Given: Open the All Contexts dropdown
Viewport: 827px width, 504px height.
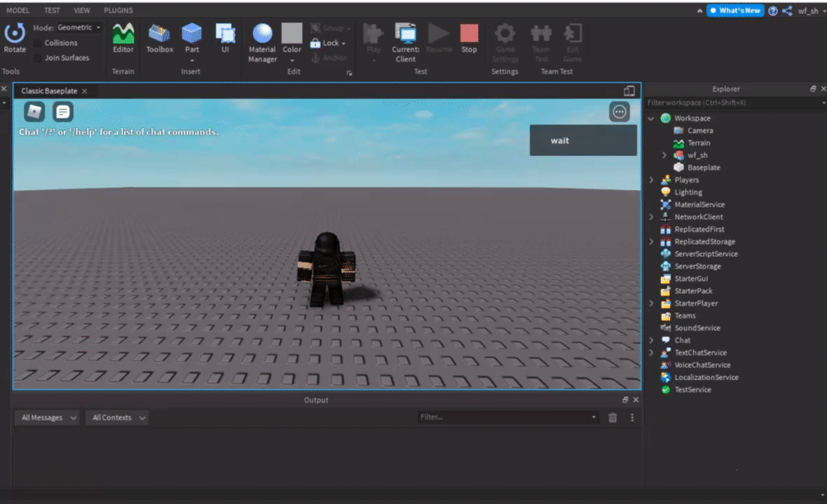Looking at the screenshot, I should click(117, 417).
